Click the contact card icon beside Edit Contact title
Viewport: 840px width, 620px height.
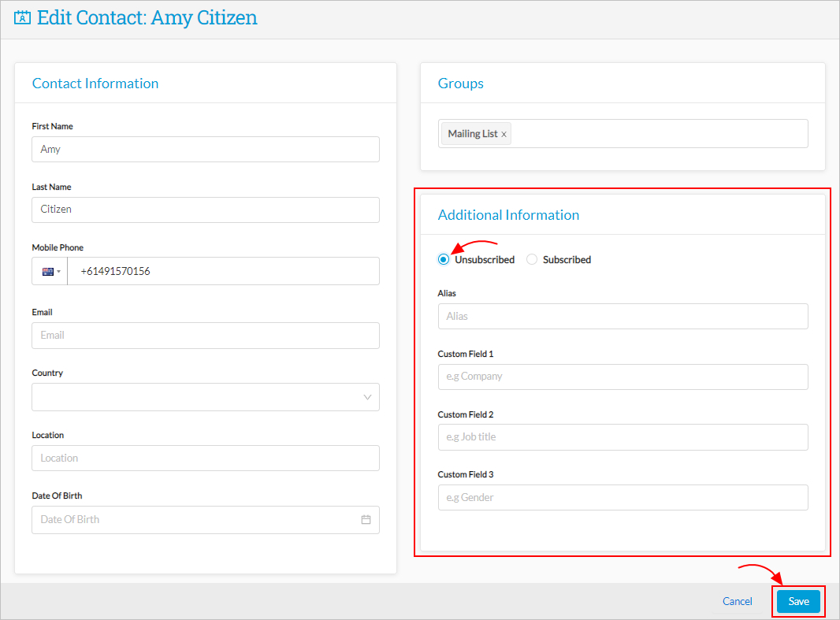coord(23,17)
